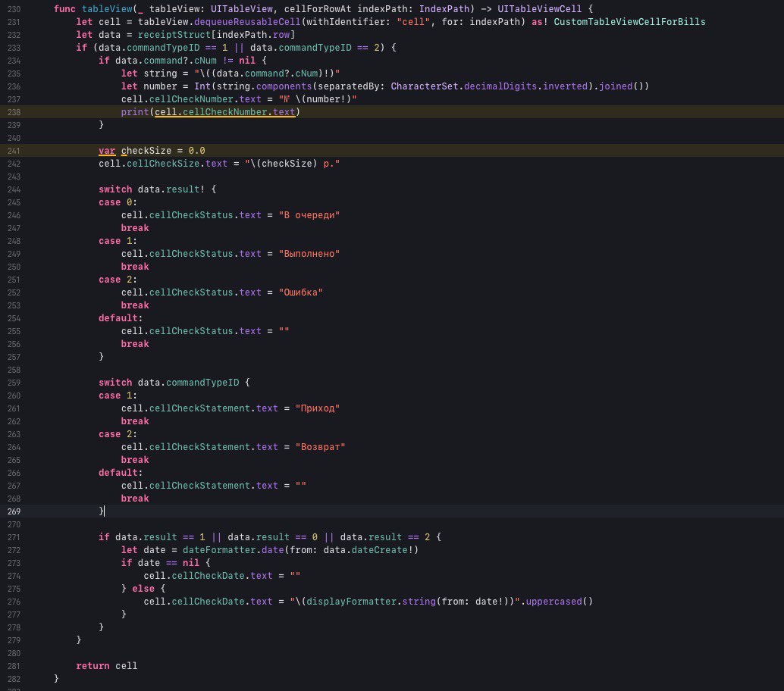Click cellCheckStatement on line 261
Screen dimensions: 784x691
[199, 408]
